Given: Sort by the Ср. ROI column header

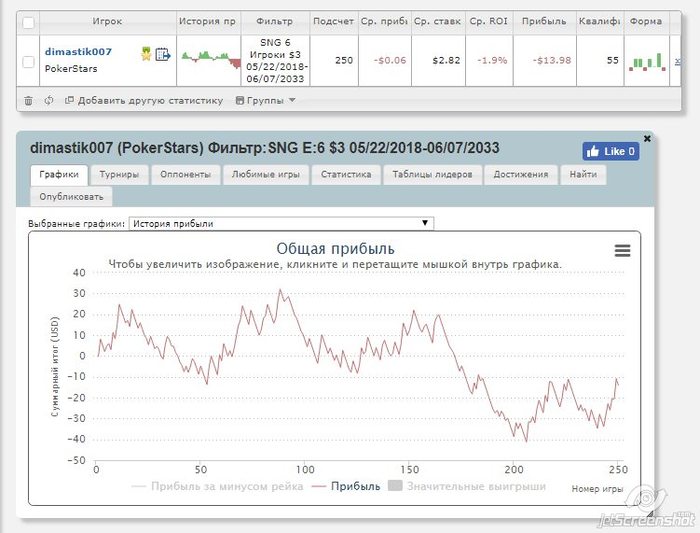Looking at the screenshot, I should [x=488, y=21].
